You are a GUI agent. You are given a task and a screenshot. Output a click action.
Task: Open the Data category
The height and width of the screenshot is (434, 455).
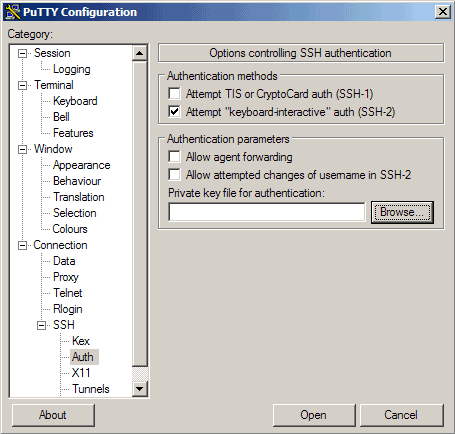[x=64, y=261]
